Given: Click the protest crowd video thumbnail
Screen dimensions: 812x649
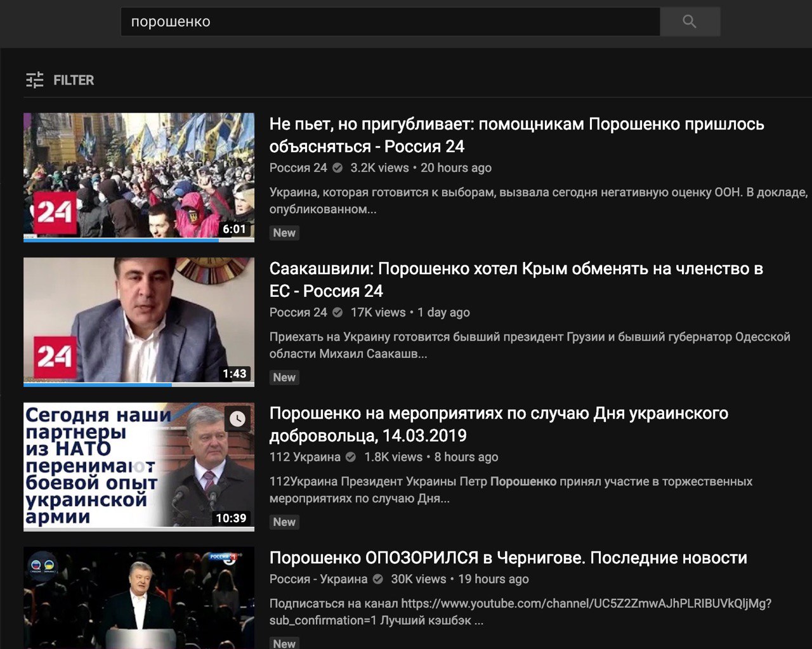Looking at the screenshot, I should click(x=139, y=176).
